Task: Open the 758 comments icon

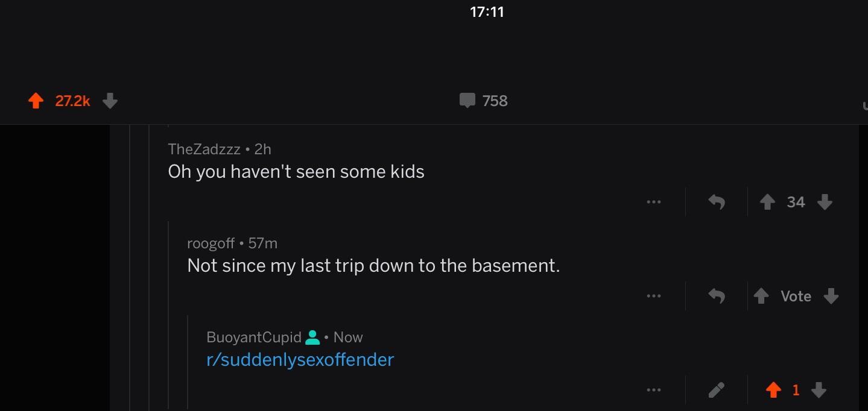Action: (x=467, y=101)
